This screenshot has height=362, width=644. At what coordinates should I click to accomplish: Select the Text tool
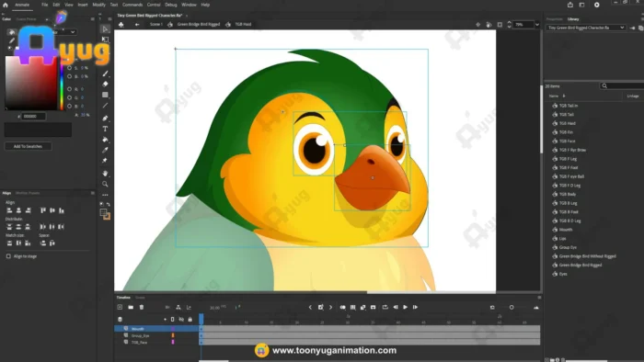105,129
